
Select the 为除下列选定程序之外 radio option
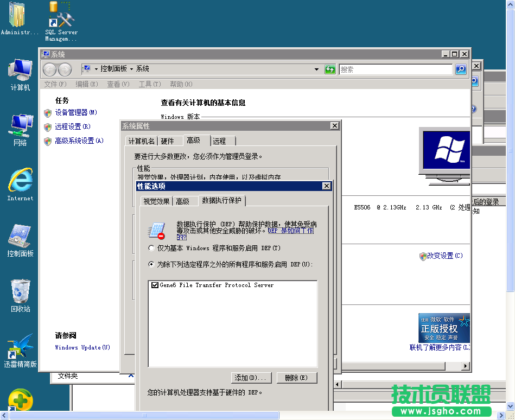[150, 265]
